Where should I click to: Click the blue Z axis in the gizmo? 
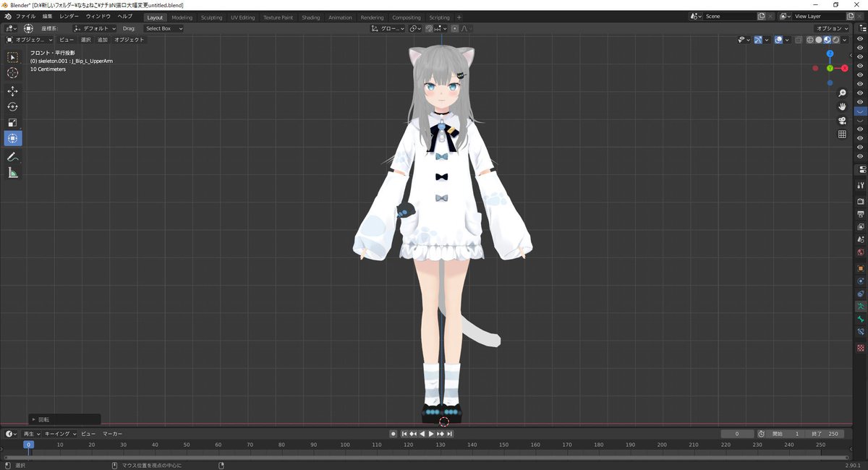pyautogui.click(x=830, y=54)
